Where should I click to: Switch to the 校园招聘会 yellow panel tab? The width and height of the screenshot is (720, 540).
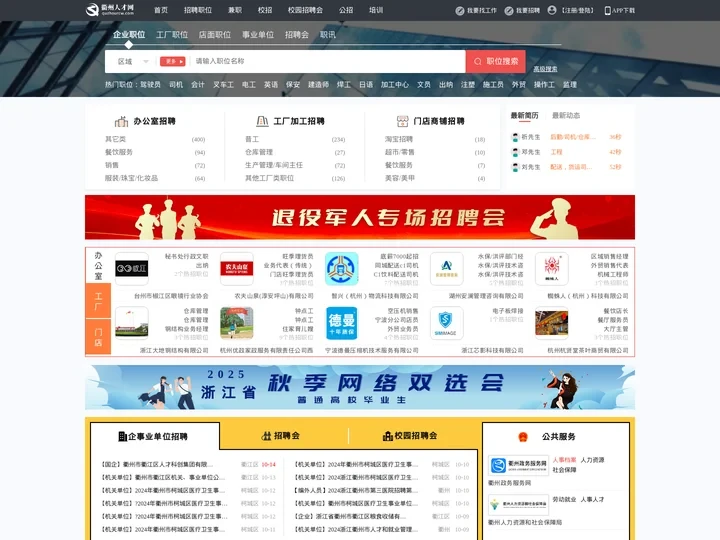click(410, 436)
